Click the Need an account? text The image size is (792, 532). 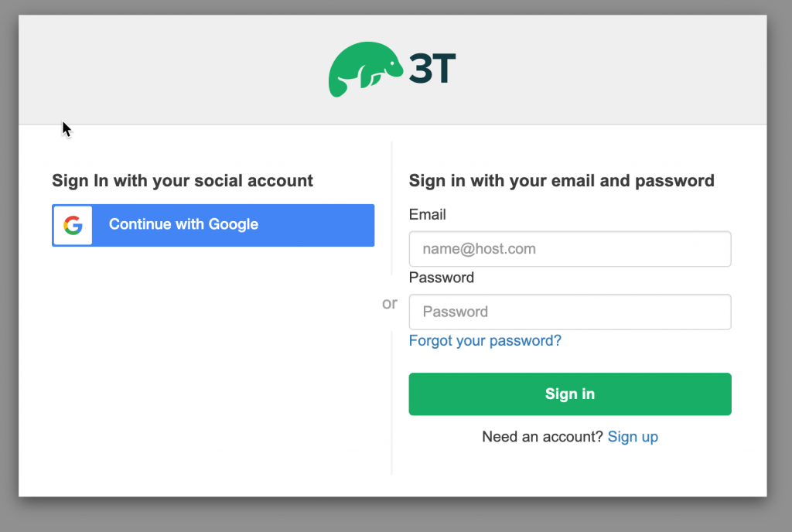542,437
